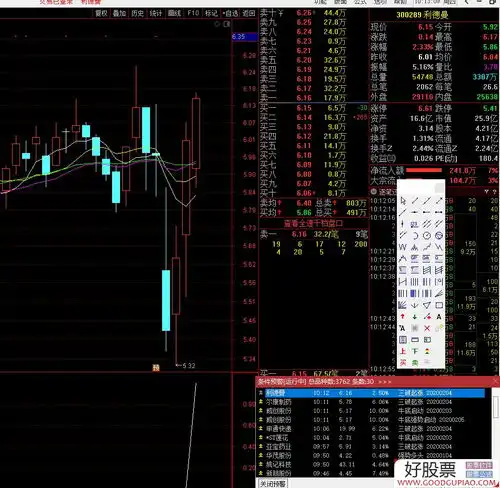This screenshot has height=488, width=500.
Task: Select the fan lines tool above the rectangle tool
Action: [x=439, y=293]
